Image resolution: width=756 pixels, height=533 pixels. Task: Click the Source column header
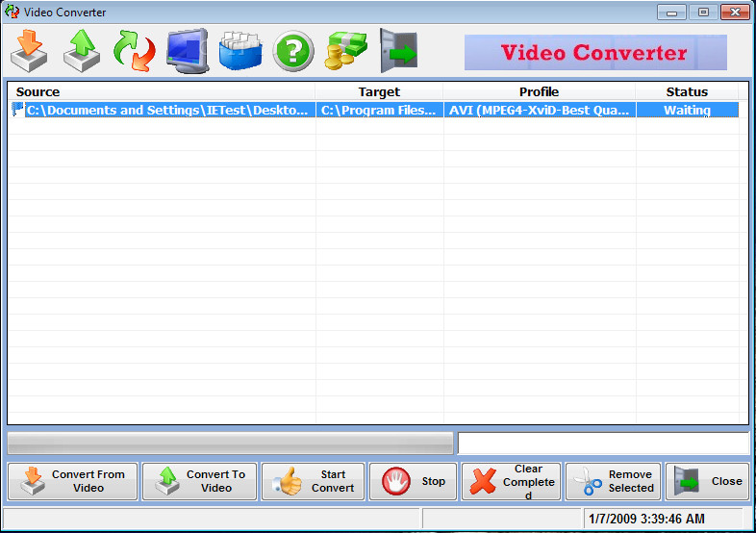point(161,91)
